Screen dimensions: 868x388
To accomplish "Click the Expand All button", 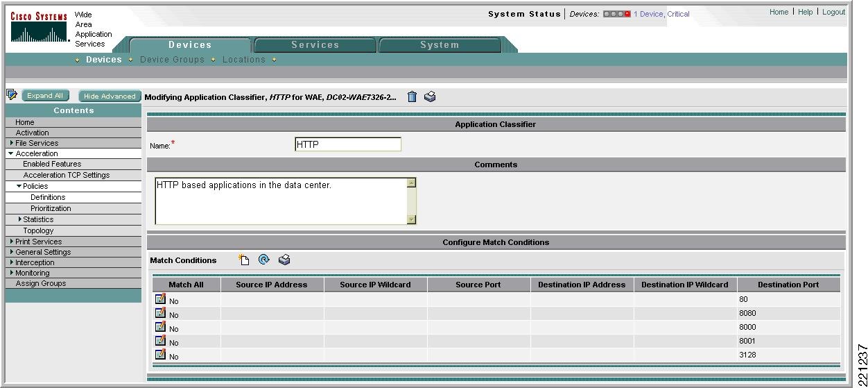I will coord(45,96).
